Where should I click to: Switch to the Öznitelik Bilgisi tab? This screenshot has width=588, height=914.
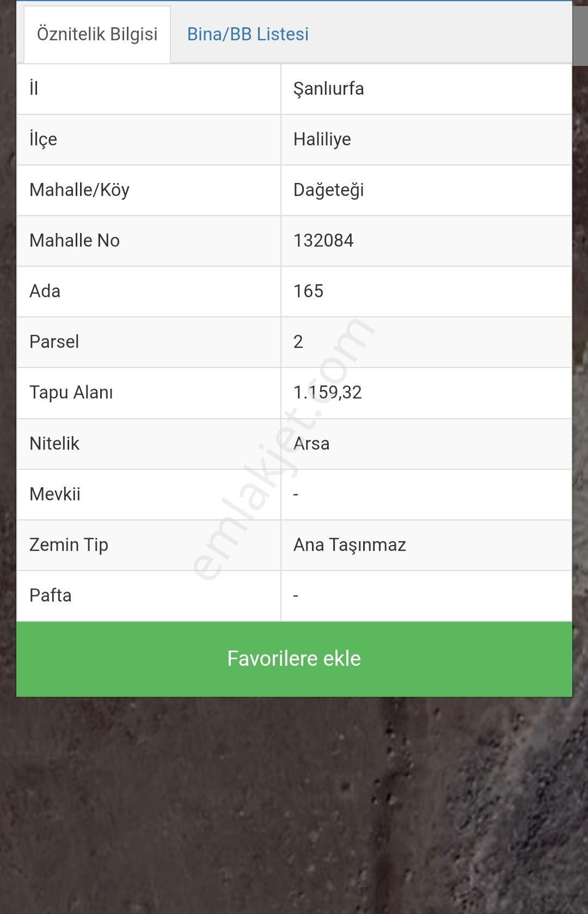pyautogui.click(x=97, y=34)
